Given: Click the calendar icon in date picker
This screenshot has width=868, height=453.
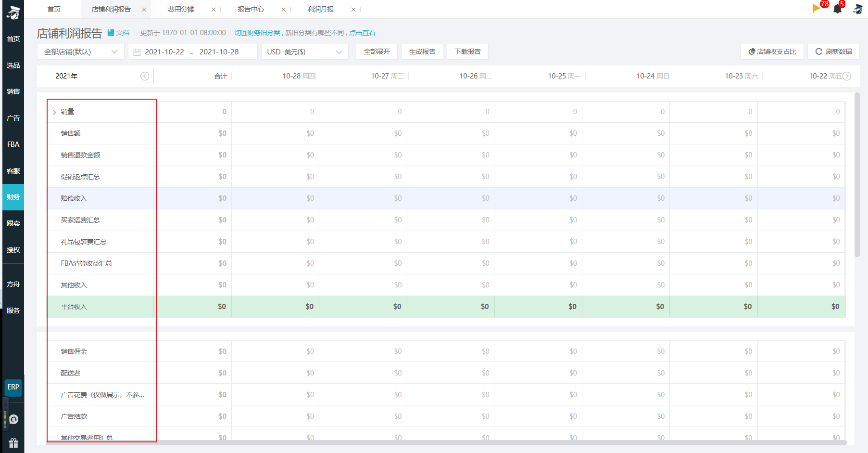Looking at the screenshot, I should [137, 52].
